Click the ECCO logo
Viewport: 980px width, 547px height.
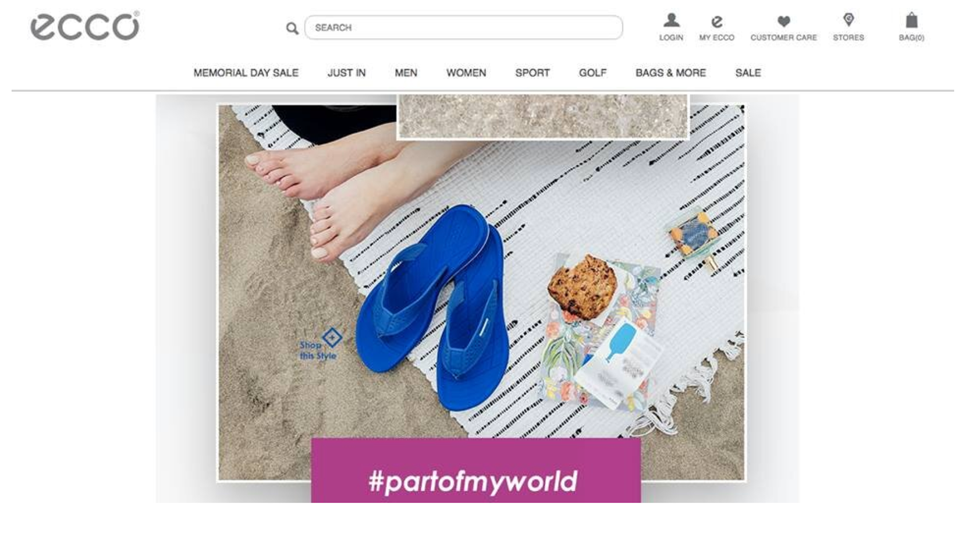(85, 26)
